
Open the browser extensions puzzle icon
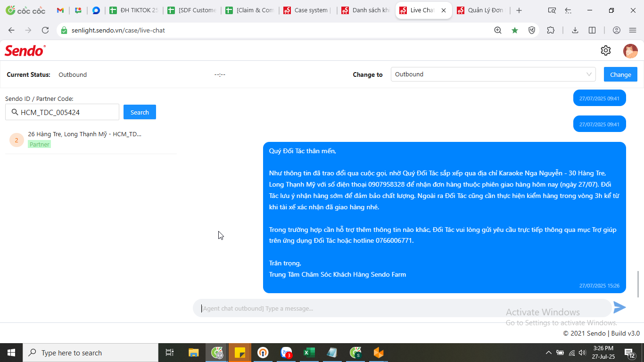551,30
